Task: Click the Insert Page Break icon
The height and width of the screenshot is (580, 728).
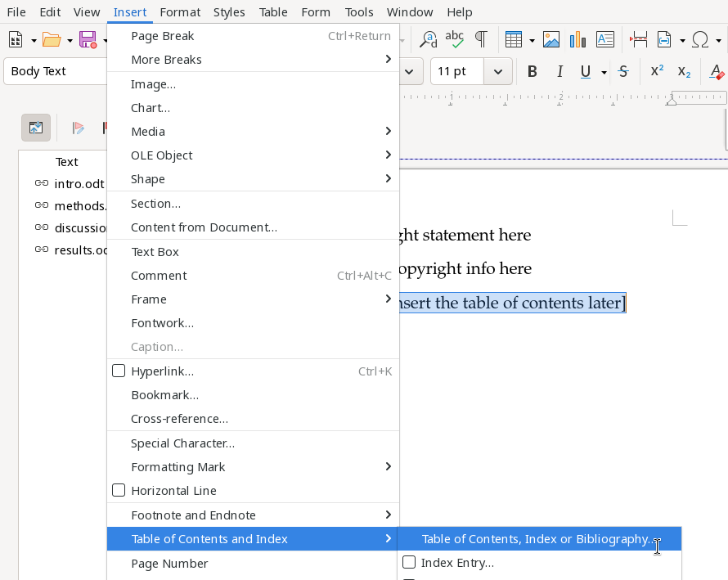Action: [639, 40]
